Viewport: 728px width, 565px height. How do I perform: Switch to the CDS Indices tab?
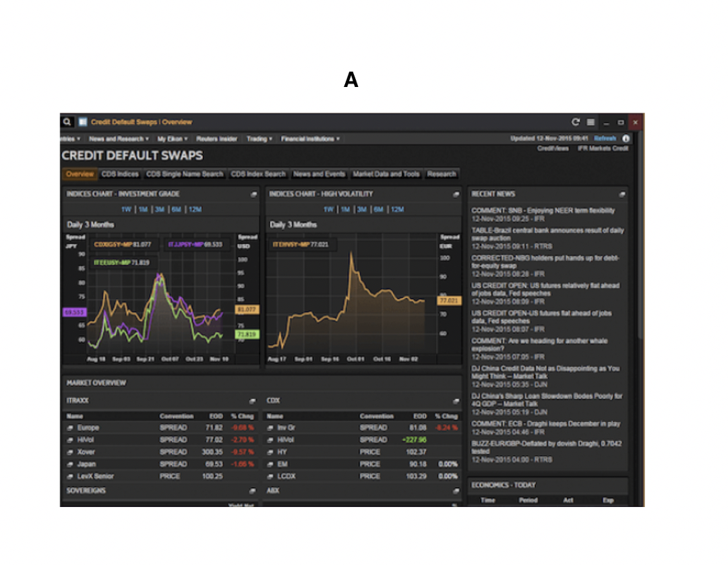point(120,174)
